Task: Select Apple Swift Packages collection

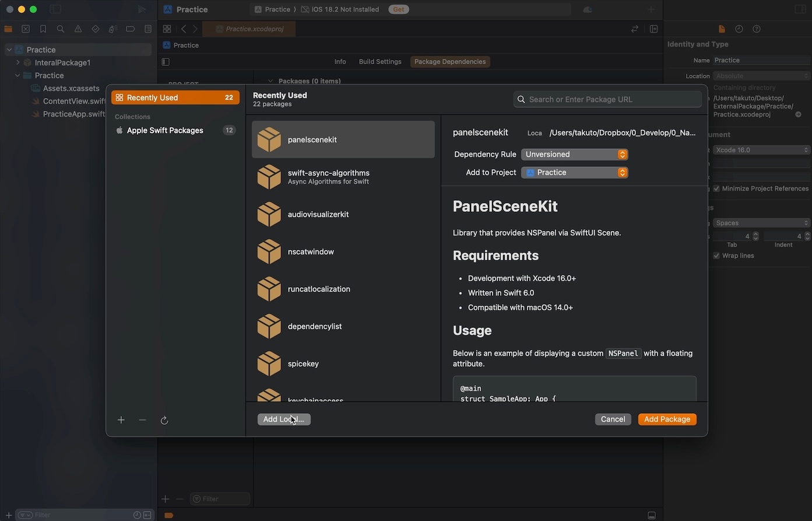Action: click(x=175, y=130)
